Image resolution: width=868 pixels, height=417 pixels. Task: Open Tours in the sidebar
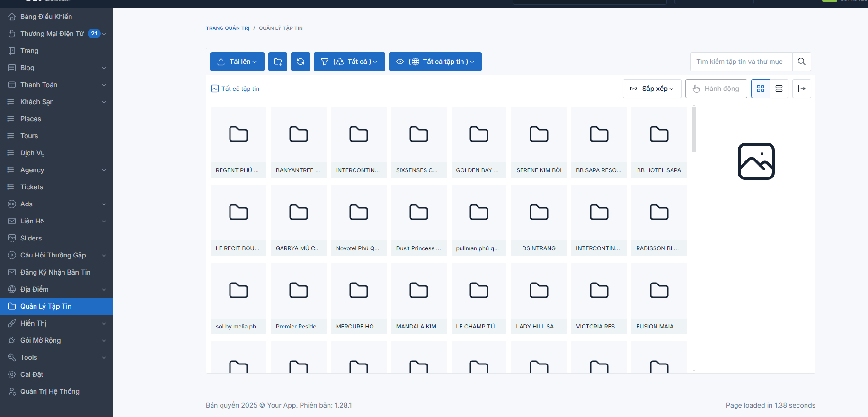coord(56,136)
